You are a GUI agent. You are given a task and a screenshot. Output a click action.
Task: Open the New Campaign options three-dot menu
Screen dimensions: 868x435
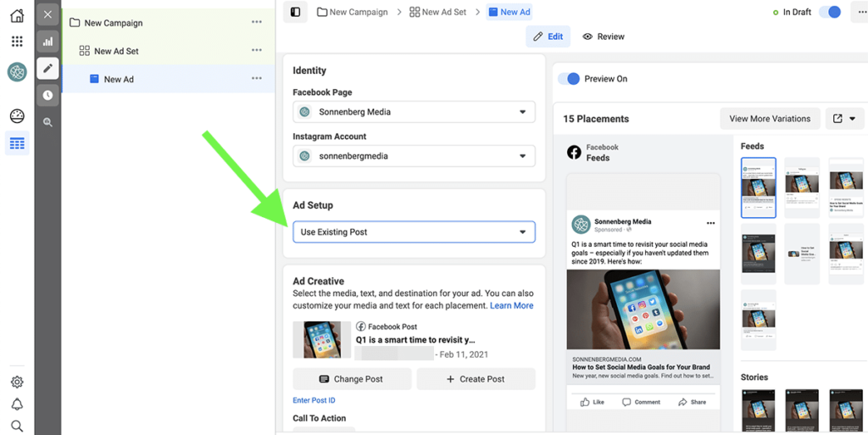257,23
